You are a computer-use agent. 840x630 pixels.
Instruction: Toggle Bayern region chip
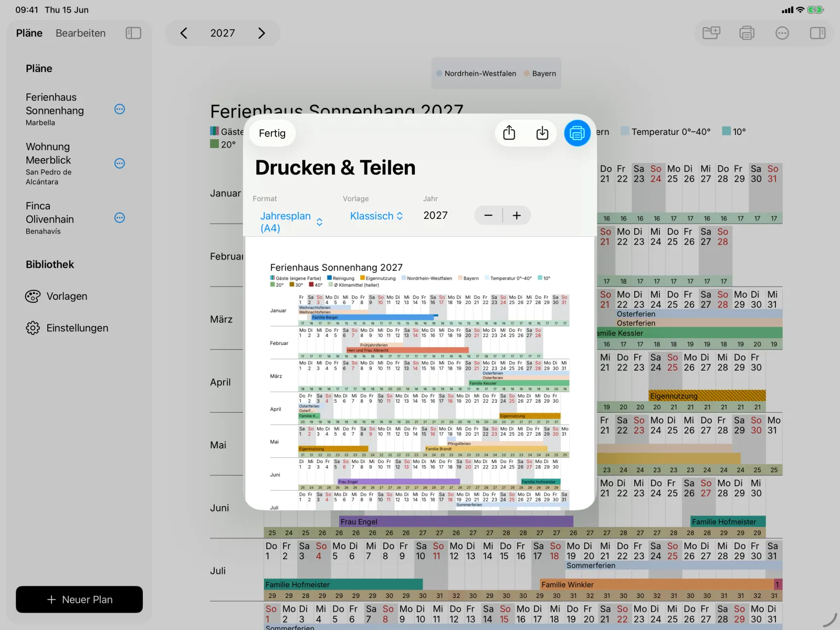coord(540,73)
